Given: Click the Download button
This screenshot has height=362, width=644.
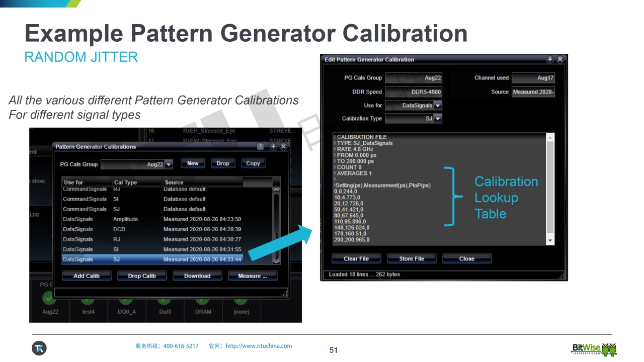Looking at the screenshot, I should [x=197, y=276].
